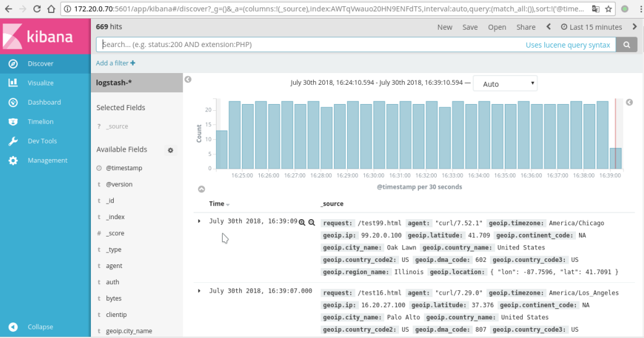Open the Available Fields settings gear

(x=171, y=150)
